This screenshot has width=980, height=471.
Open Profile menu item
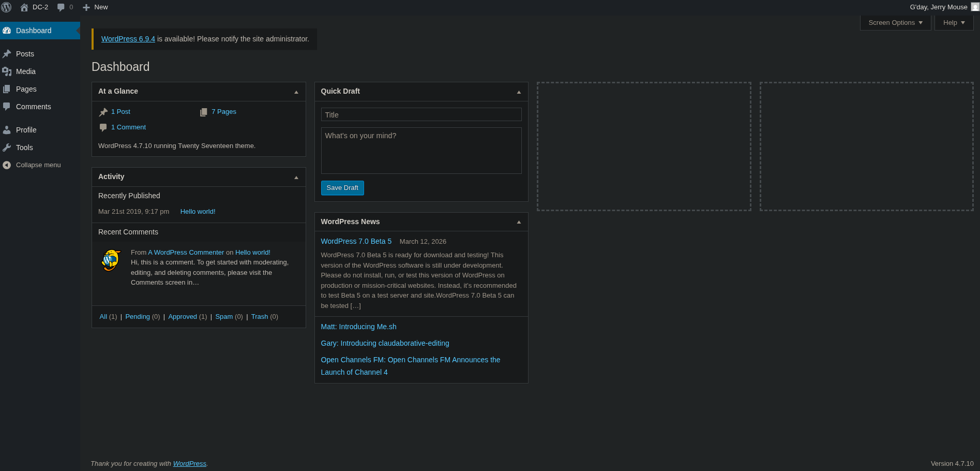[x=40, y=130]
